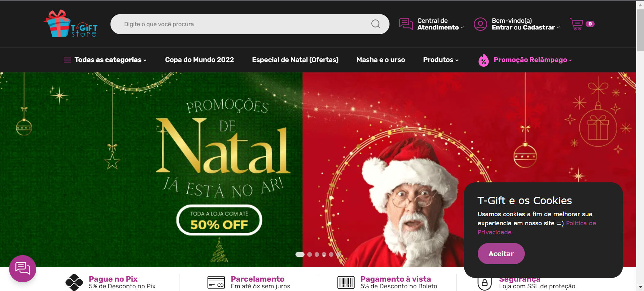Open the Politica de Privacidade link
The width and height of the screenshot is (644, 291).
537,228
